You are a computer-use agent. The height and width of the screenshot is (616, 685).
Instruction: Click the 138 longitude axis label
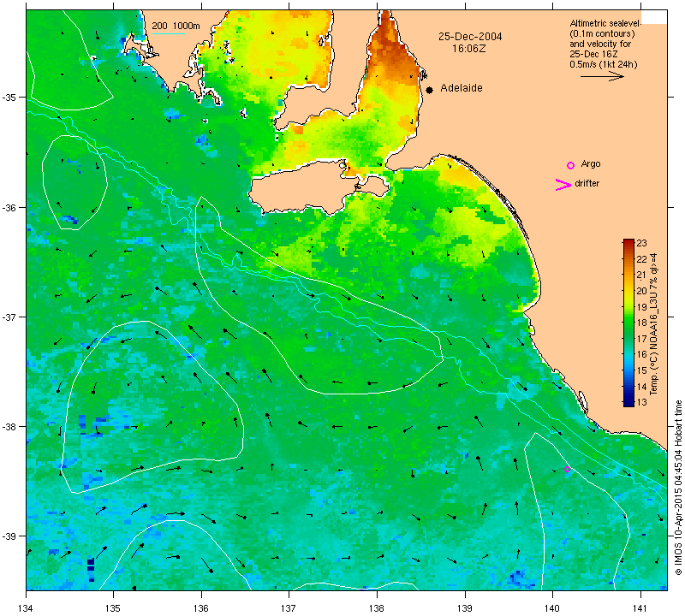377,607
